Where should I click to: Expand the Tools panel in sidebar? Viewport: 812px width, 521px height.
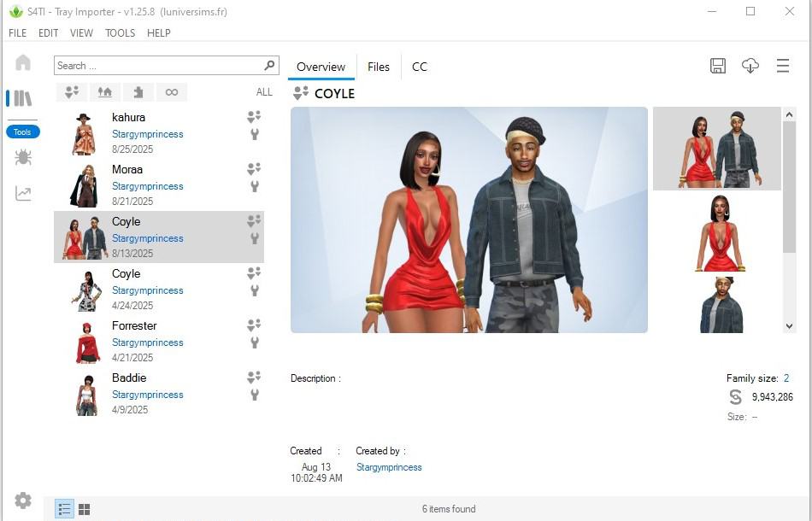coord(22,132)
